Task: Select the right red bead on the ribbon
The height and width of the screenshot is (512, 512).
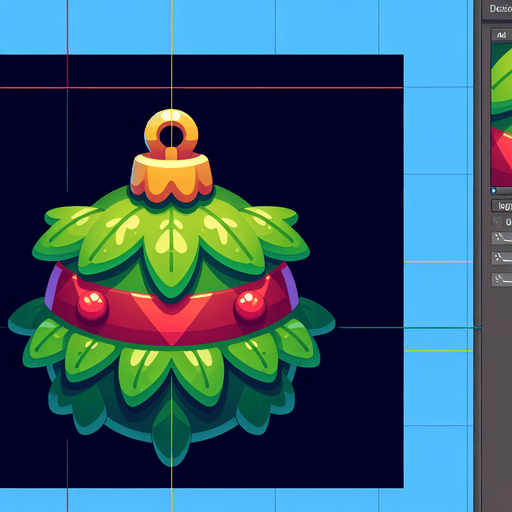Action: pos(250,305)
